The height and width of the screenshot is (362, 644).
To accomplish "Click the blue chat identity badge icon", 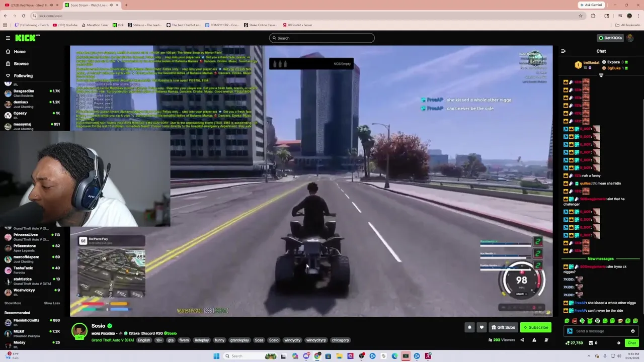I will 570,331.
